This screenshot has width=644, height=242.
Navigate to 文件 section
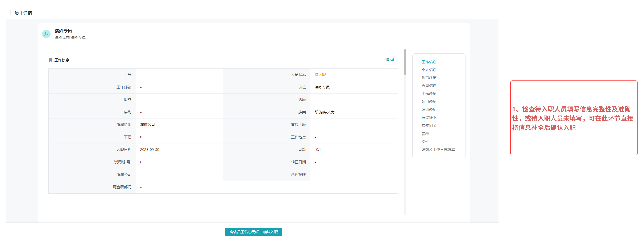coord(425,142)
